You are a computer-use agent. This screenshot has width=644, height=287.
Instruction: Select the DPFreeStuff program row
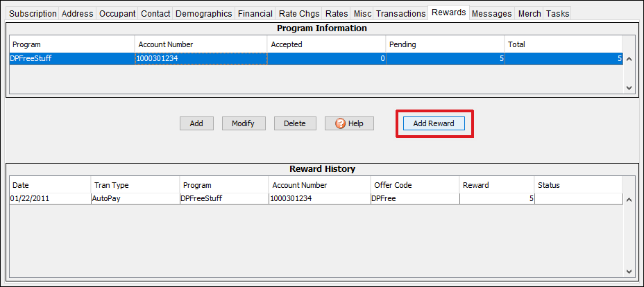coord(69,59)
